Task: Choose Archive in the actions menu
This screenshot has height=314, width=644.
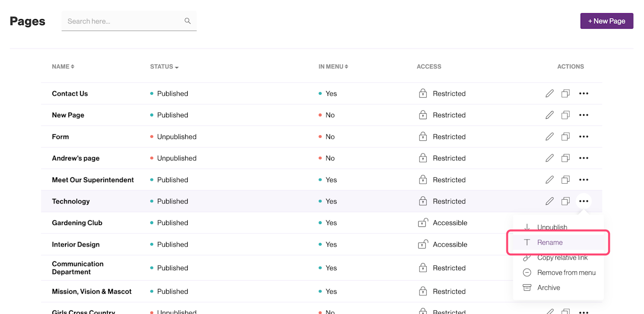Action: [548, 288]
